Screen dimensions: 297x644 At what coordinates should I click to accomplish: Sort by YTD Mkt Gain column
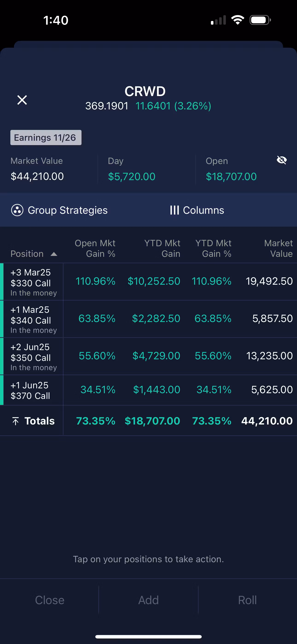click(x=162, y=248)
